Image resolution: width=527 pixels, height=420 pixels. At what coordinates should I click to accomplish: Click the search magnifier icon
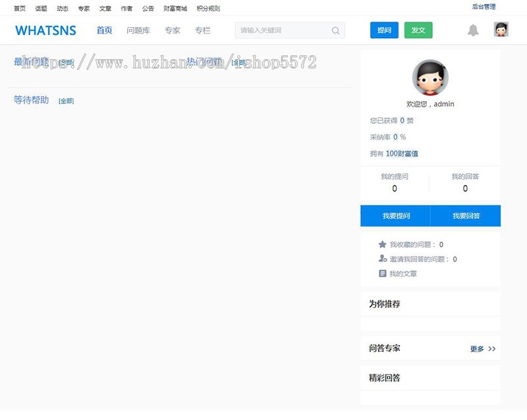pos(335,30)
